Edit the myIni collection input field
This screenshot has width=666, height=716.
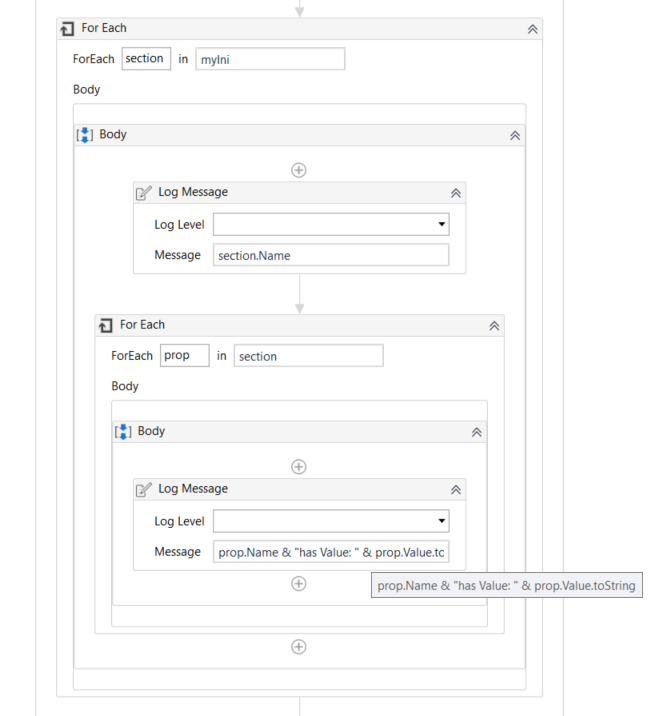pyautogui.click(x=270, y=59)
